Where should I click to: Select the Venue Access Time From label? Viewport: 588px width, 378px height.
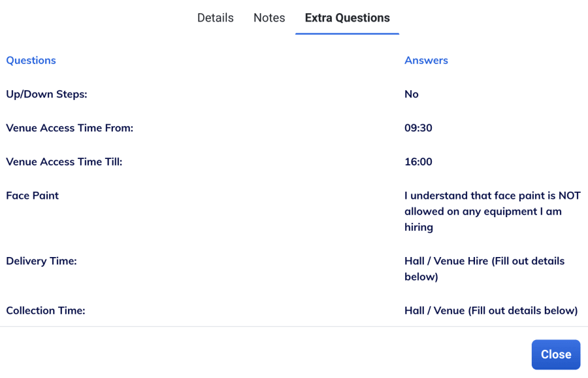69,128
